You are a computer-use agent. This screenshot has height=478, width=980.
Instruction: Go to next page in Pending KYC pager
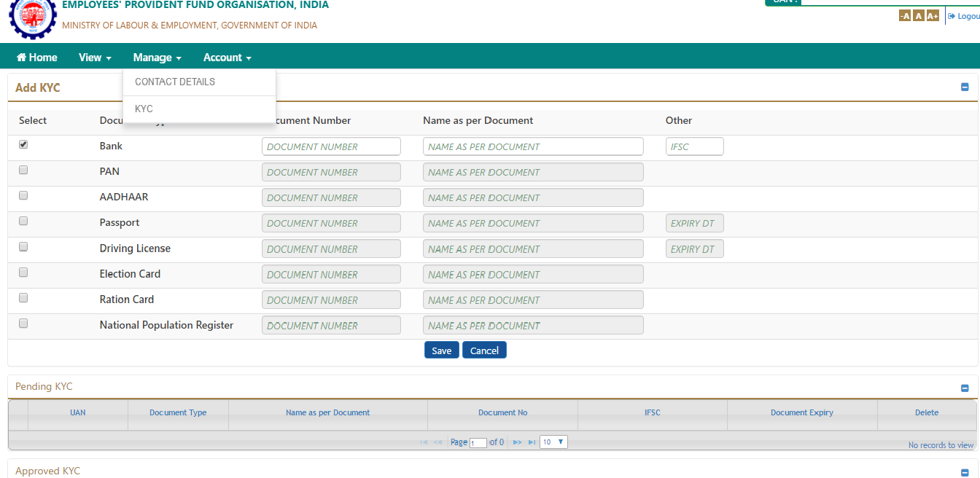517,442
